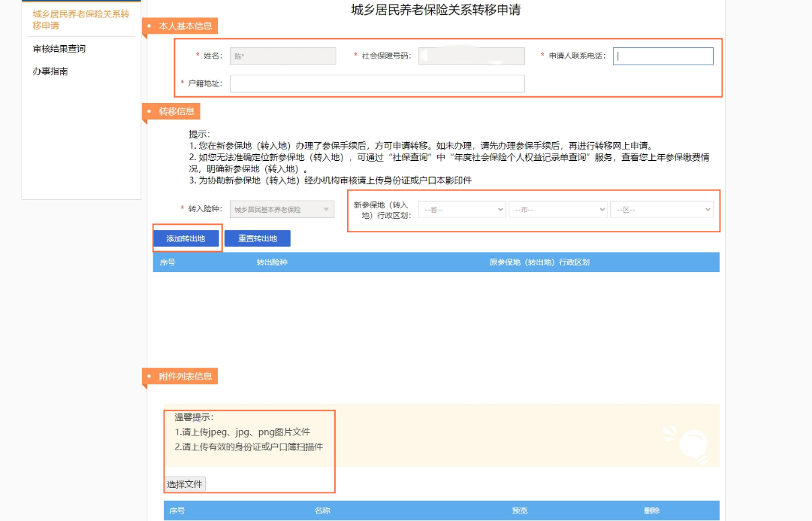Focus the 申请人联系电话 input field

click(x=663, y=56)
